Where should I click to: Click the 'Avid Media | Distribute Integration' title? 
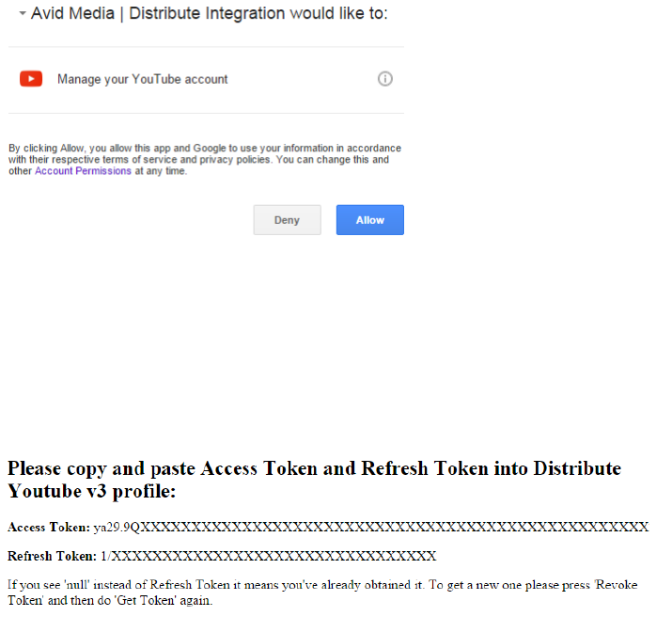pos(210,13)
